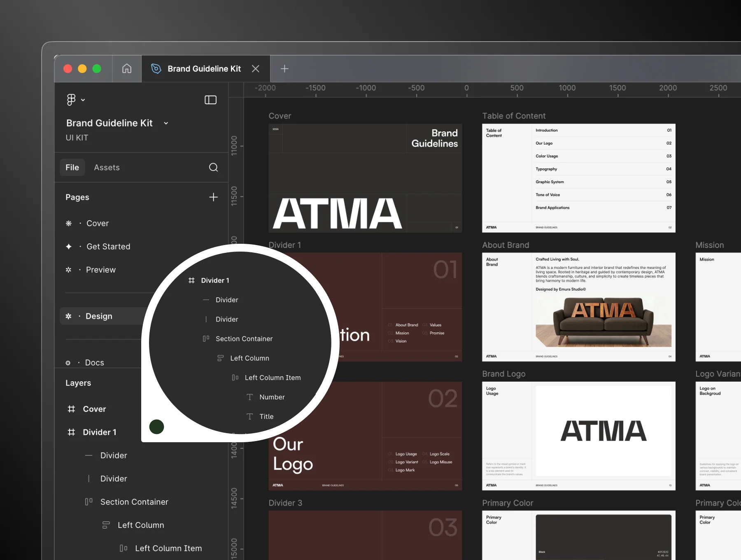This screenshot has width=741, height=560.
Task: Click the icon beside Left Column Item in sidebar
Action: click(x=123, y=548)
